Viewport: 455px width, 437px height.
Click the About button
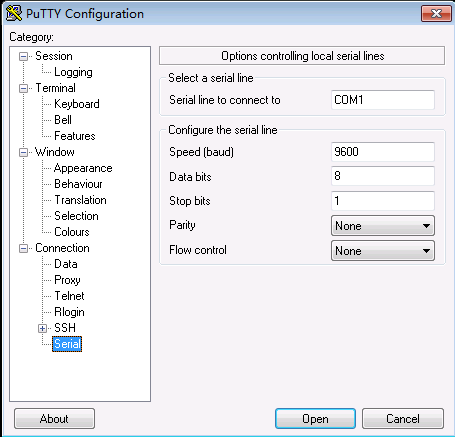(54, 419)
